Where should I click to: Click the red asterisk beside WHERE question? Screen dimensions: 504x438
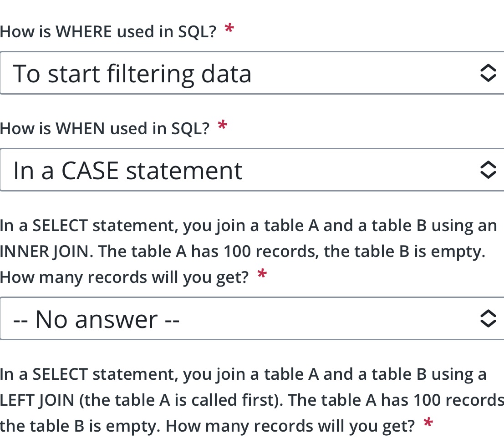(x=229, y=29)
